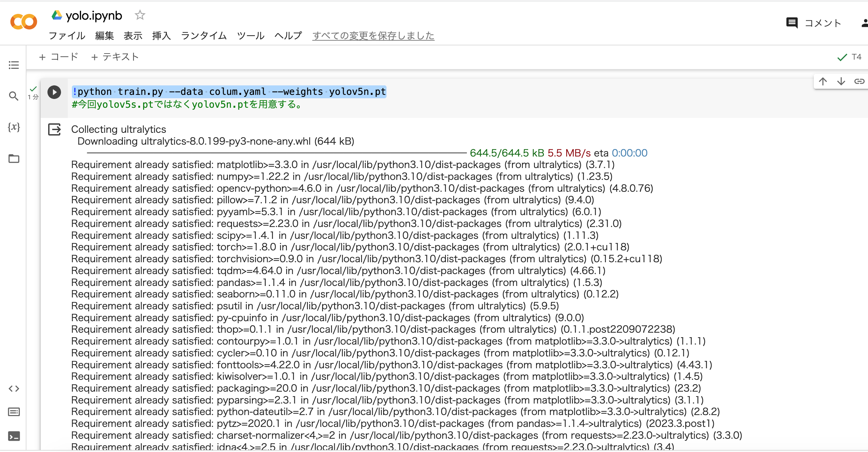Click the Colab logo
This screenshot has width=868, height=452.
23,21
